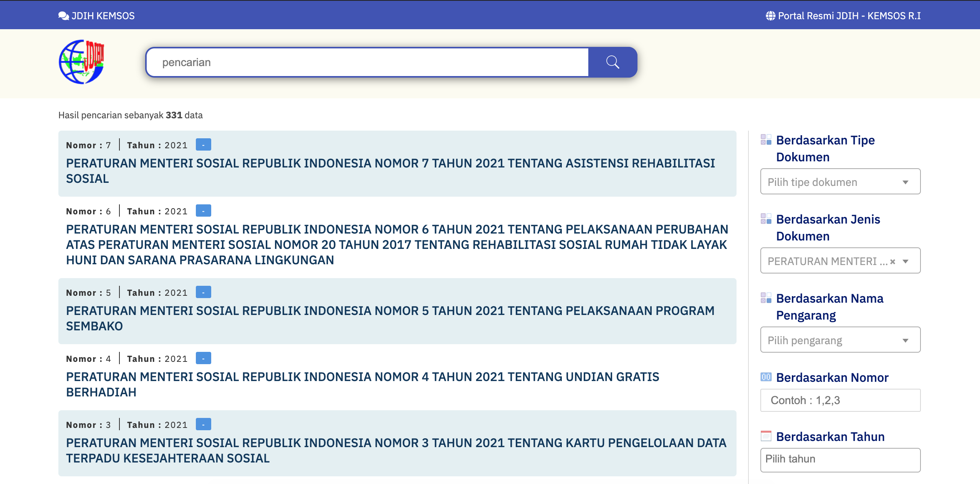This screenshot has width=980, height=484.
Task: Click the blue dash badge on Nomor 4 row
Action: click(204, 358)
